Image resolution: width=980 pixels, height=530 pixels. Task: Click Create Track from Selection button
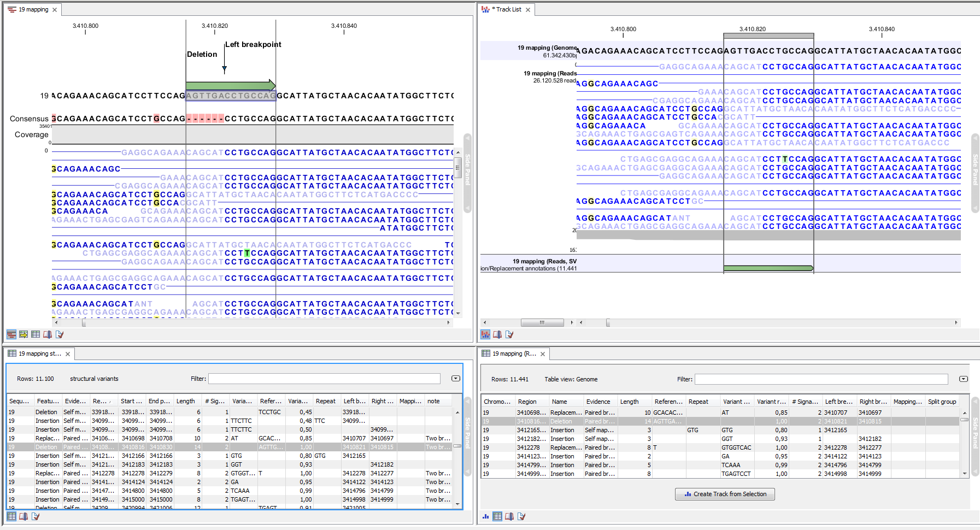pos(725,494)
